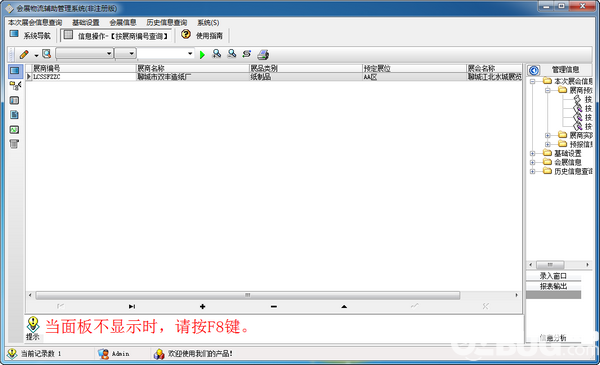This screenshot has height=365, width=600.
Task: Click the row indicator arrow of the first record
Action: click(29, 77)
